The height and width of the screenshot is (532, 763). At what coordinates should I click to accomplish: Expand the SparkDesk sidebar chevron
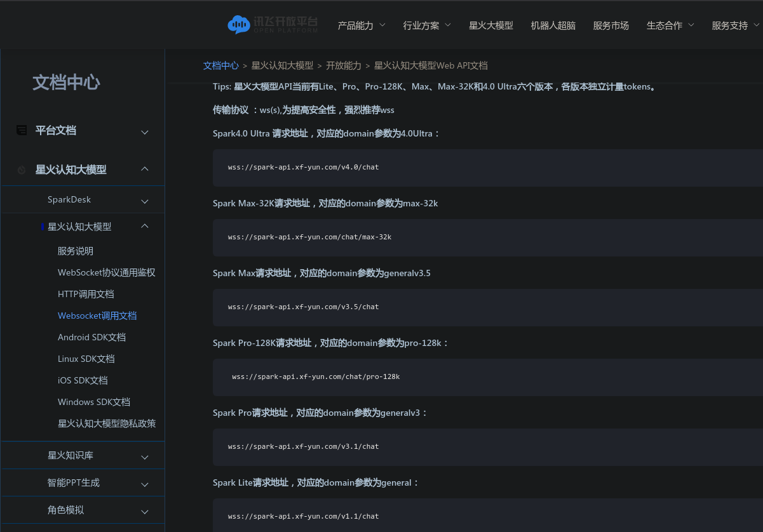[145, 201]
